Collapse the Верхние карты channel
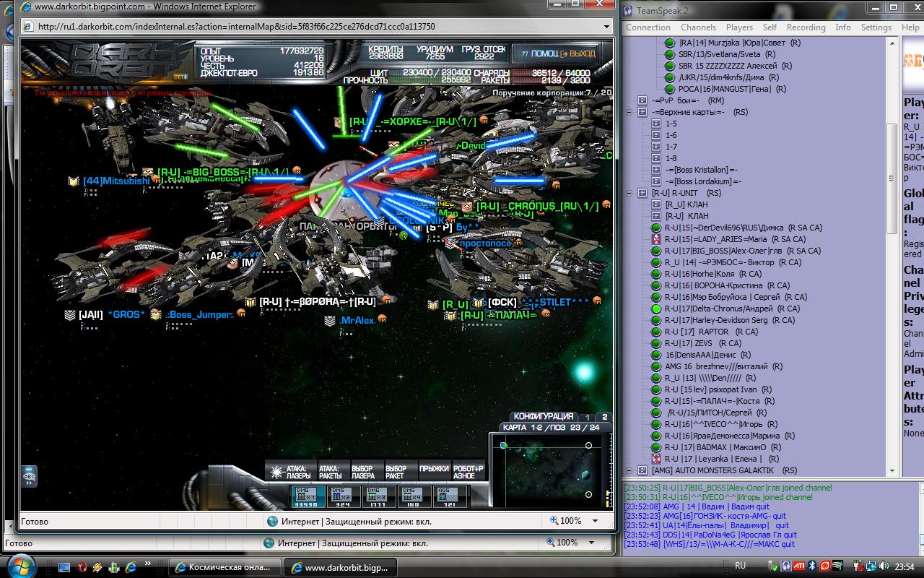 tap(629, 112)
